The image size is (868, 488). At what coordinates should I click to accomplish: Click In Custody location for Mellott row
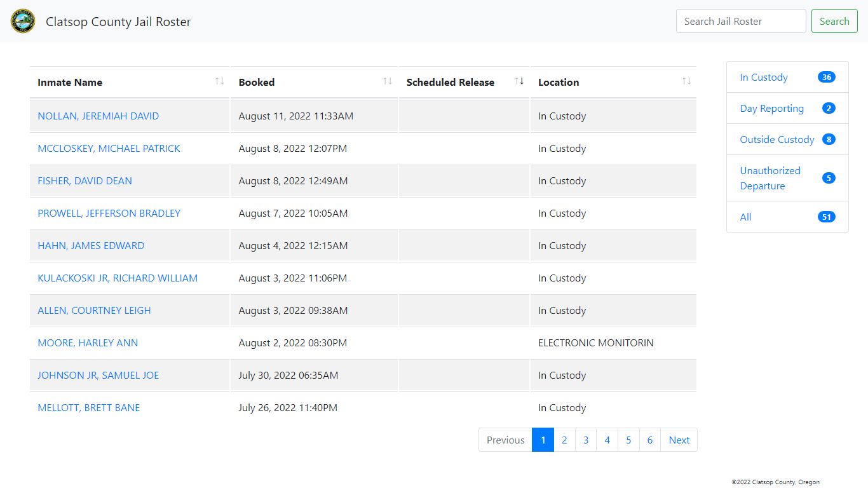(x=562, y=408)
